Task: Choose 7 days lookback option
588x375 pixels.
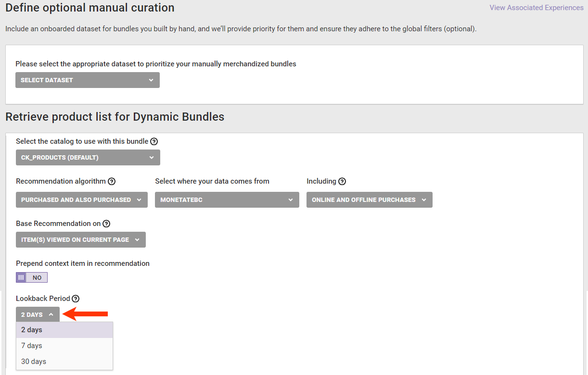Action: (32, 346)
